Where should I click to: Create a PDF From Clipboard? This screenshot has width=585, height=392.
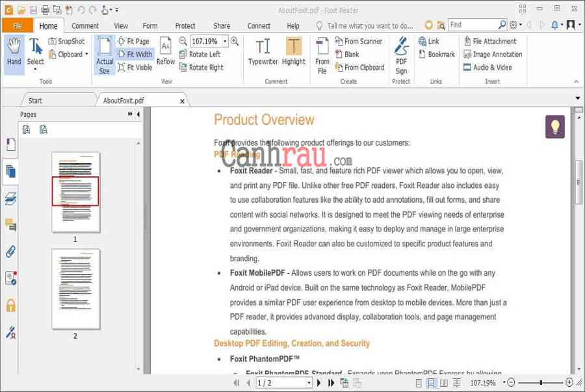(x=359, y=68)
